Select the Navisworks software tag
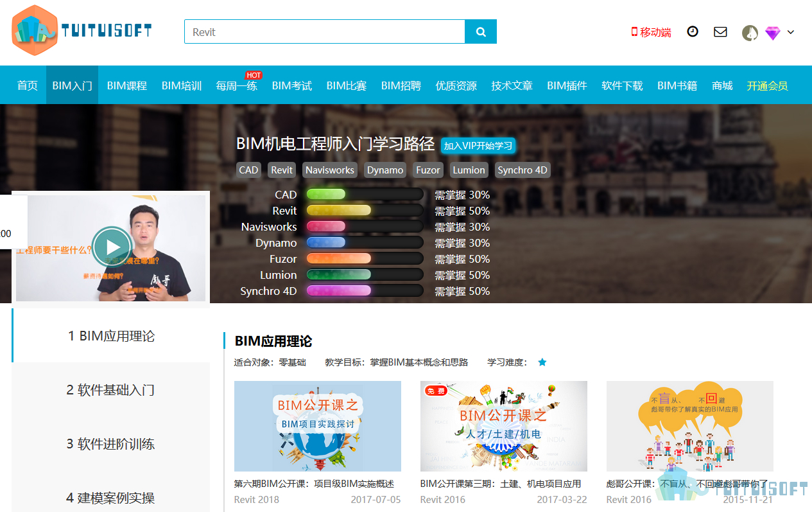The width and height of the screenshot is (812, 512). [x=330, y=170]
